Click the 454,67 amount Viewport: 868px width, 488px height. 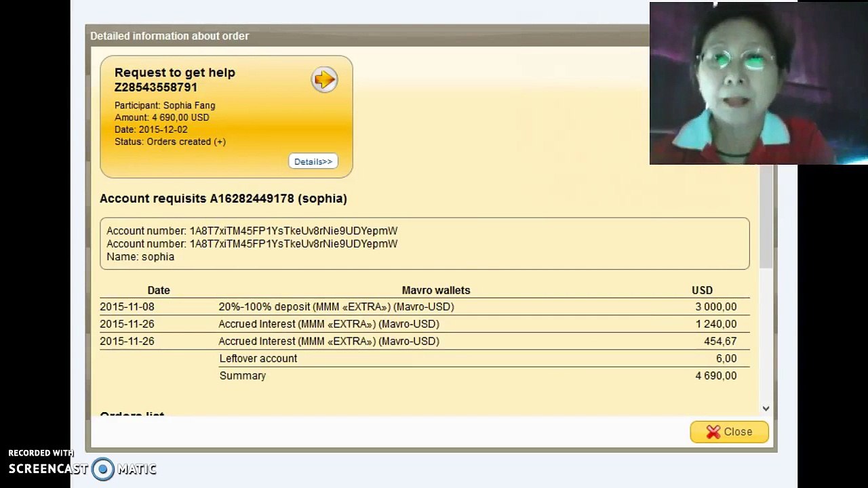(720, 342)
